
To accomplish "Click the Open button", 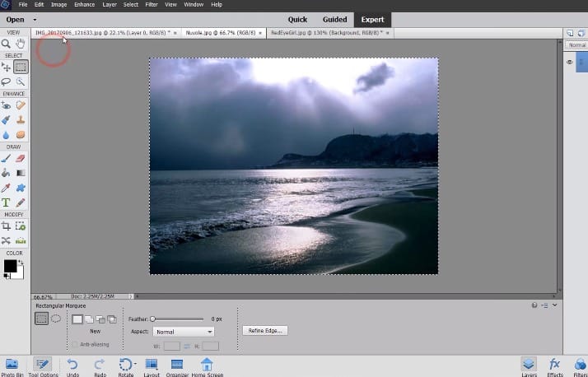I will pyautogui.click(x=15, y=20).
